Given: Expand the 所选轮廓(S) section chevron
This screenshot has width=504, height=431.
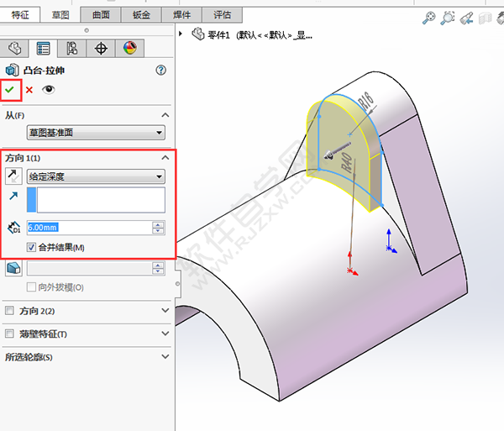Looking at the screenshot, I should click(x=165, y=357).
